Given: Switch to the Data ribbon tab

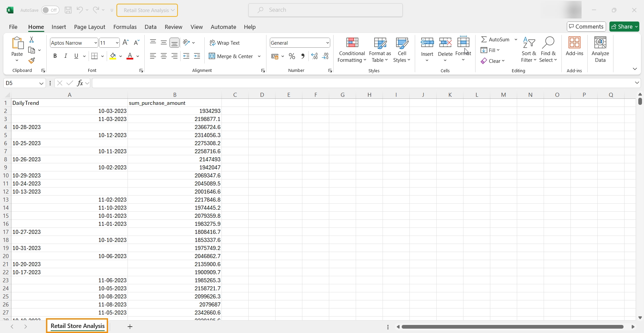Looking at the screenshot, I should 150,27.
